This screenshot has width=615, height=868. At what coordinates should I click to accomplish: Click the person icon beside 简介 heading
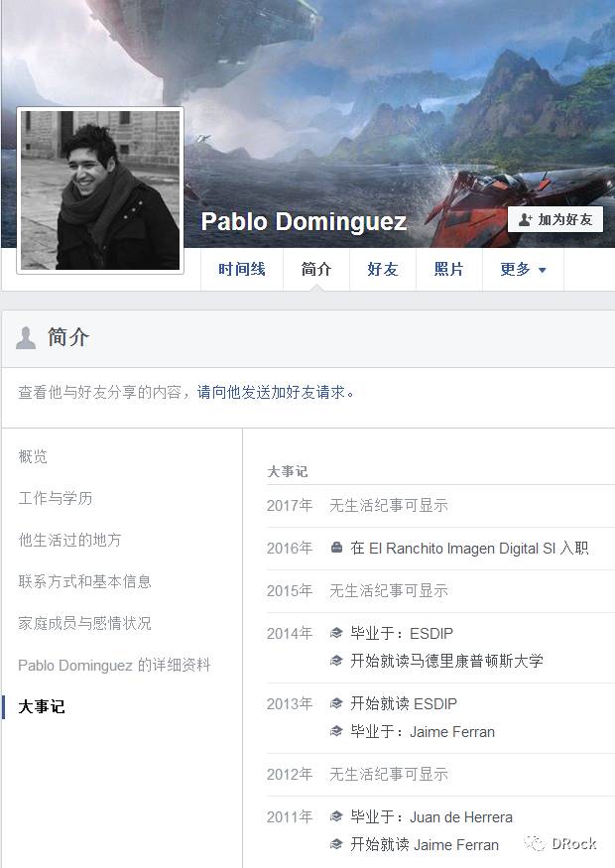coord(26,337)
